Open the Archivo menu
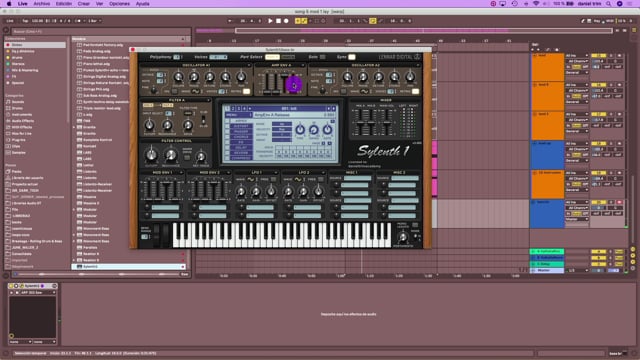Screen dimensions: 640x360 (42, 4)
